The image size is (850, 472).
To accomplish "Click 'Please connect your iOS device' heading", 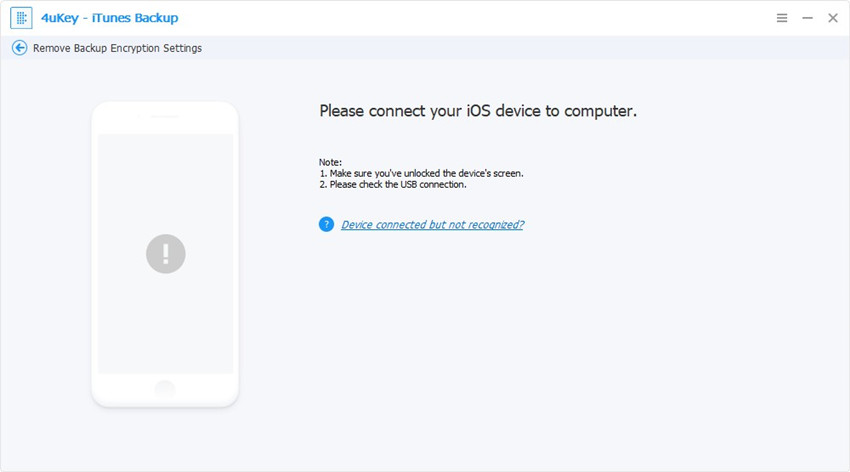I will 478,111.
